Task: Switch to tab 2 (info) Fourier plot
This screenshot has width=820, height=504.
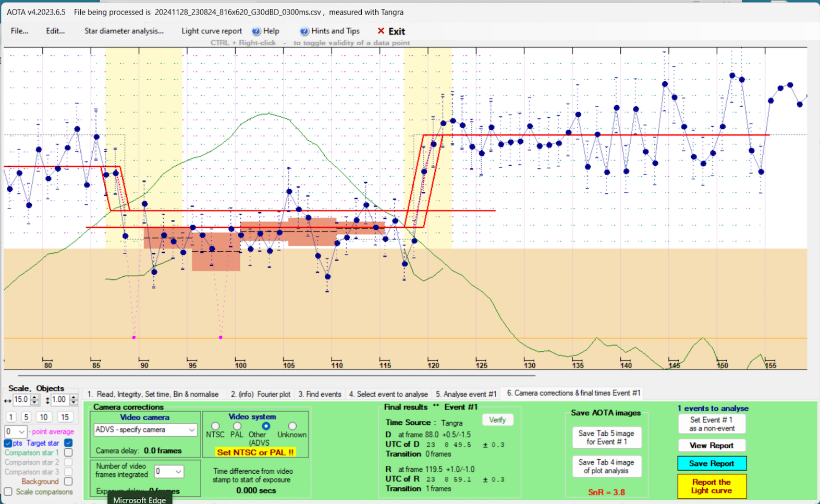Action: [x=261, y=394]
